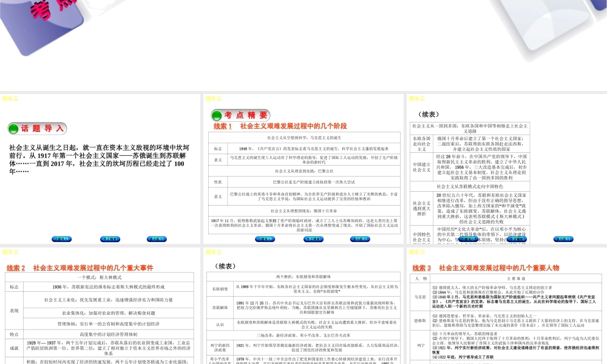This screenshot has width=607, height=364.
Task: Click the 恩格斯 row label in 人物 table
Action: point(420,321)
